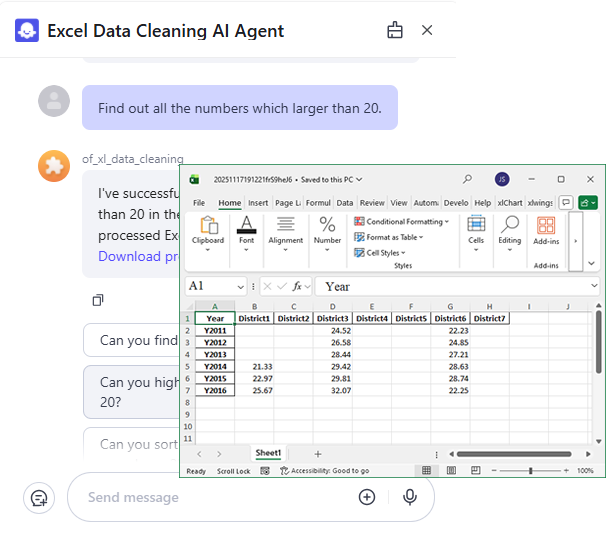Image resolution: width=606 pixels, height=533 pixels.
Task: Zoom in with the plus button
Action: tap(566, 470)
